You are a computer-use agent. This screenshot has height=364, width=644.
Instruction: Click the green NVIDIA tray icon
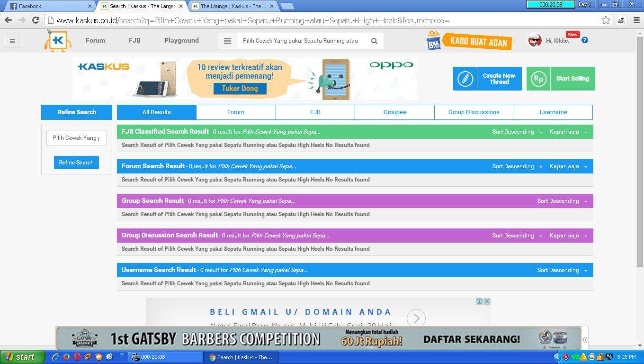point(574,357)
